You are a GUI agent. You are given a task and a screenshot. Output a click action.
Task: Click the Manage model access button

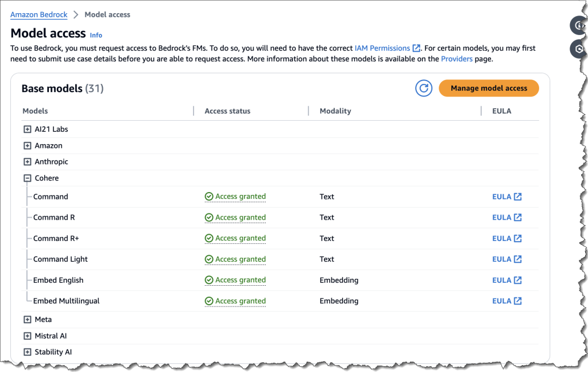(489, 88)
